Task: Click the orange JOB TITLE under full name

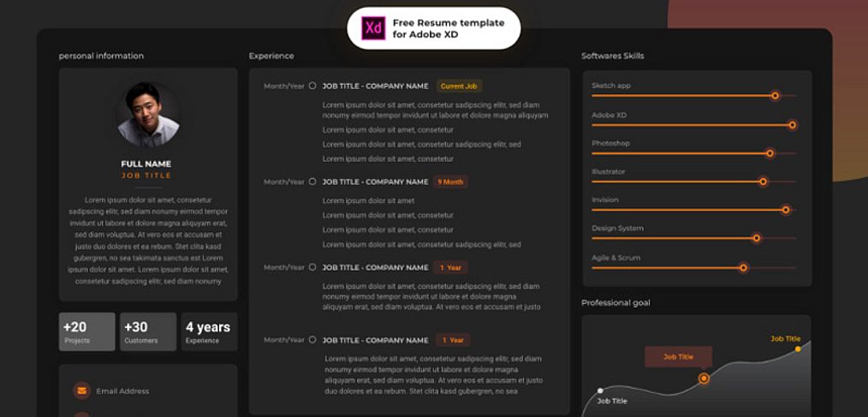Action: pos(146,176)
